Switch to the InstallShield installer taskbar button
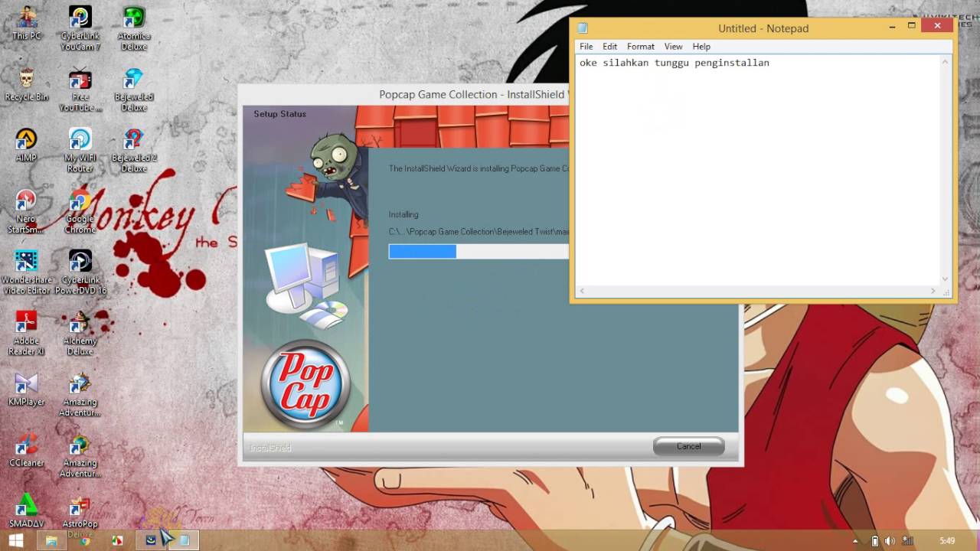Image resolution: width=980 pixels, height=551 pixels. click(151, 540)
